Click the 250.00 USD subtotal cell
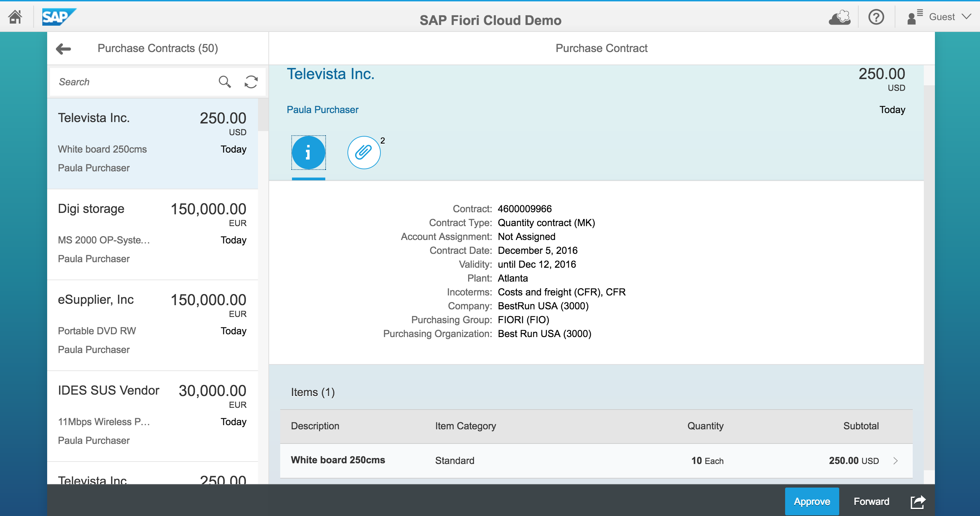 (x=854, y=461)
